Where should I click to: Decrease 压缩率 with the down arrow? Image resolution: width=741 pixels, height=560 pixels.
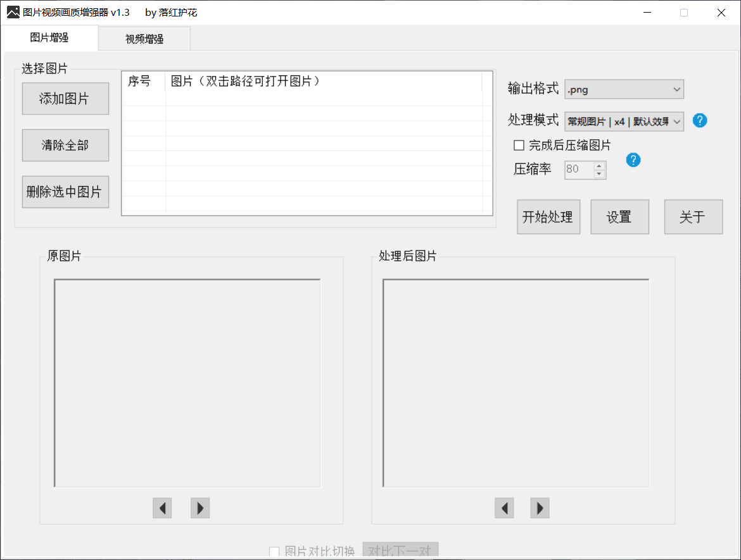[x=598, y=173]
